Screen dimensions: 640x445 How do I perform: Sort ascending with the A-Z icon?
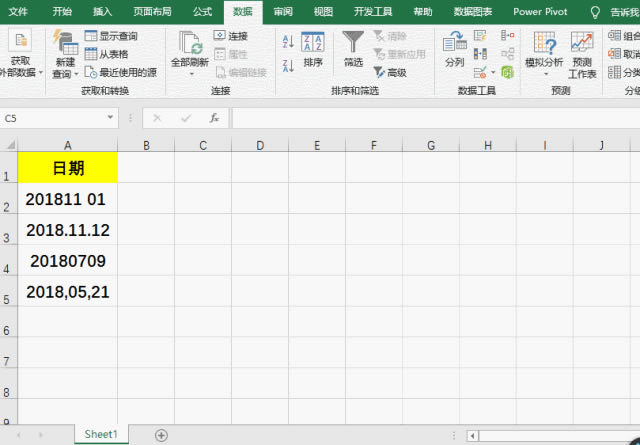click(288, 41)
